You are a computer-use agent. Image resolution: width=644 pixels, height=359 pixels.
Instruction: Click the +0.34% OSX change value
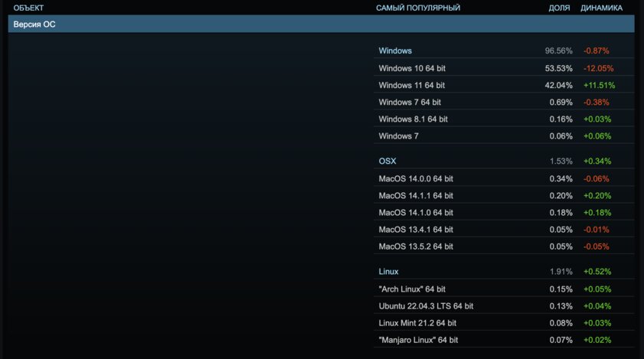tap(597, 161)
